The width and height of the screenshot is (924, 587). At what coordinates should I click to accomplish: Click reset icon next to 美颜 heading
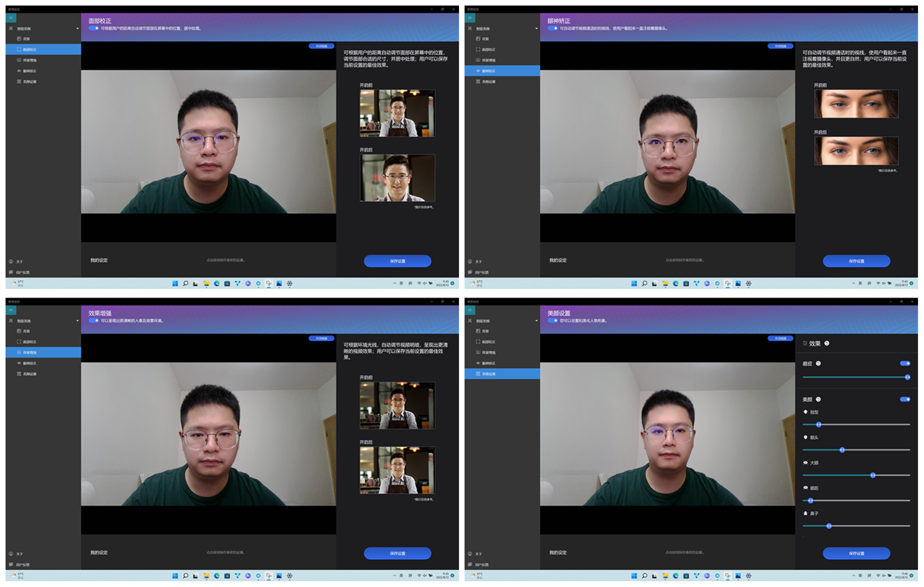pos(818,399)
